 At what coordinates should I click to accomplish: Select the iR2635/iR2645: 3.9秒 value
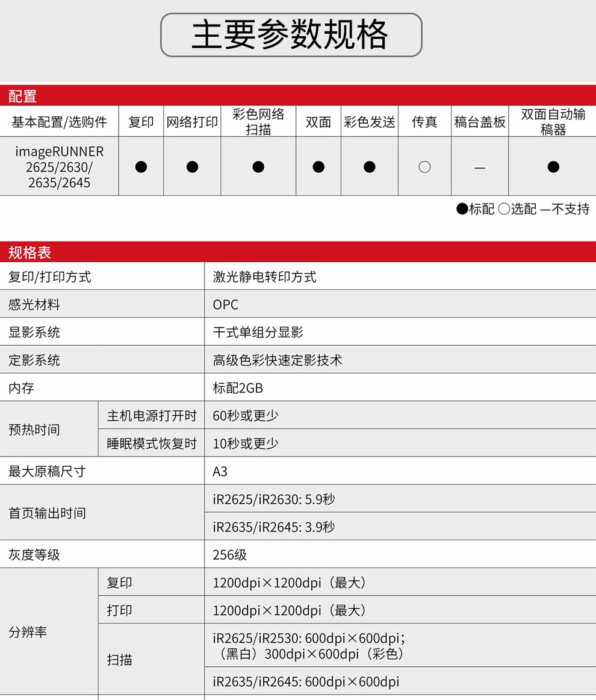point(274,527)
